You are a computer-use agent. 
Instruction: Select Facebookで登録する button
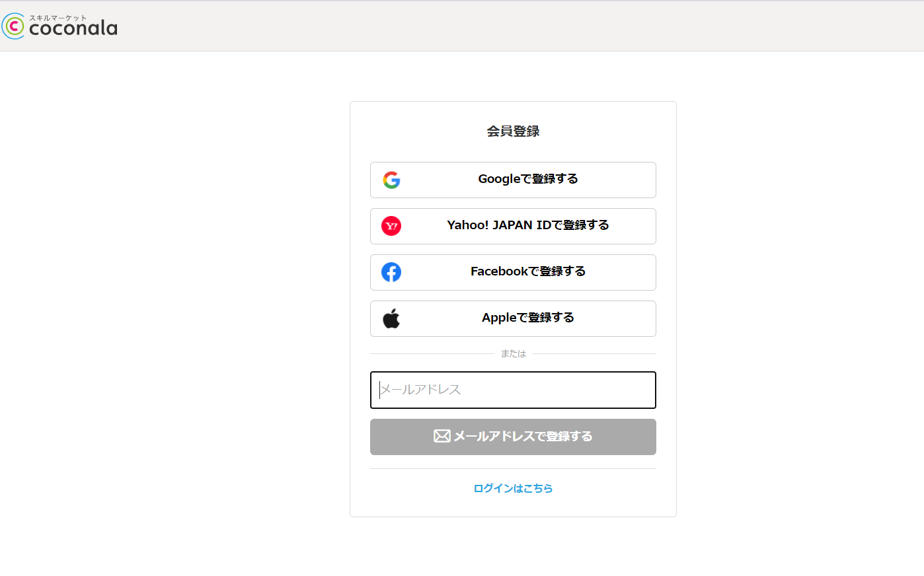tap(513, 272)
